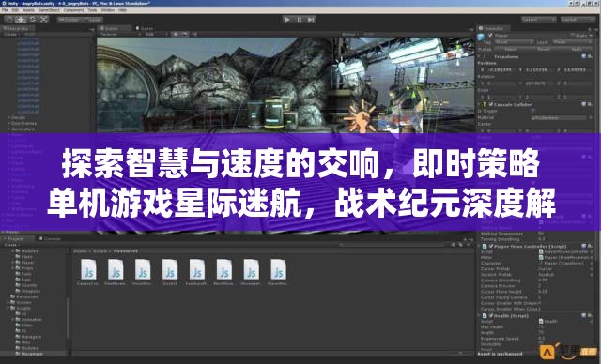Toggle the Pivot/Center handle position button
The image size is (601, 364).
click(x=69, y=20)
